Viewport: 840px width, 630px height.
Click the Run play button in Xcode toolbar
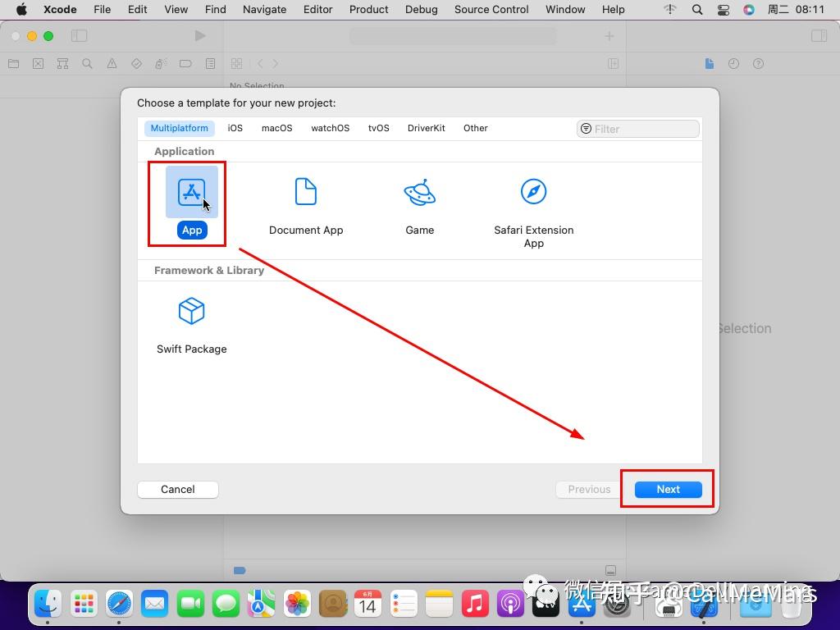coord(200,36)
